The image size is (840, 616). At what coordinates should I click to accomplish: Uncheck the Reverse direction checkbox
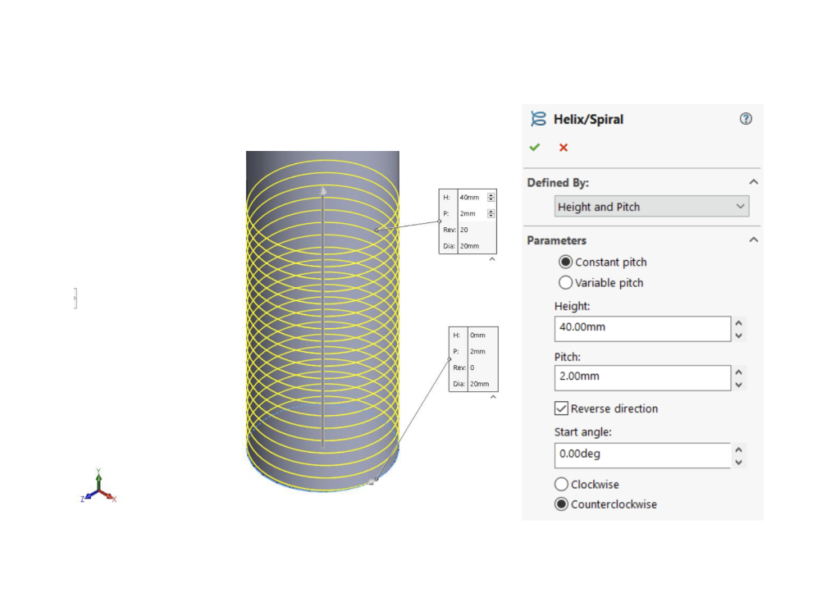(561, 408)
